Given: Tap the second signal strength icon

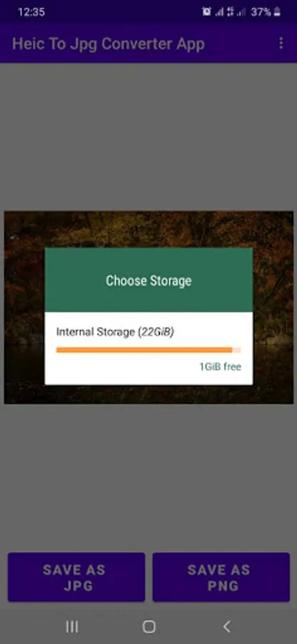Looking at the screenshot, I should (x=241, y=12).
